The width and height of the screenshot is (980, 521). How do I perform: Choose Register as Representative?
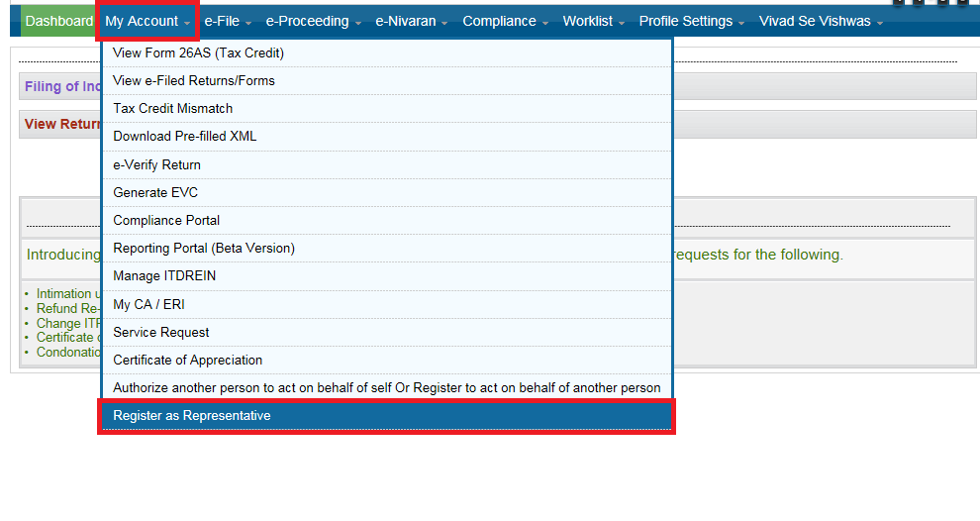coord(387,416)
